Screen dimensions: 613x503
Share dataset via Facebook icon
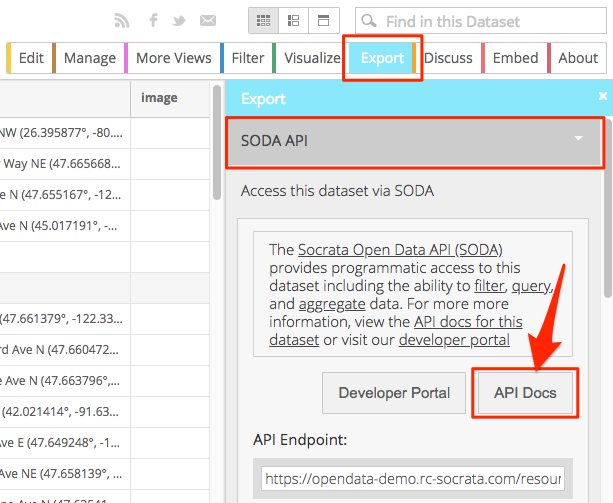click(154, 20)
